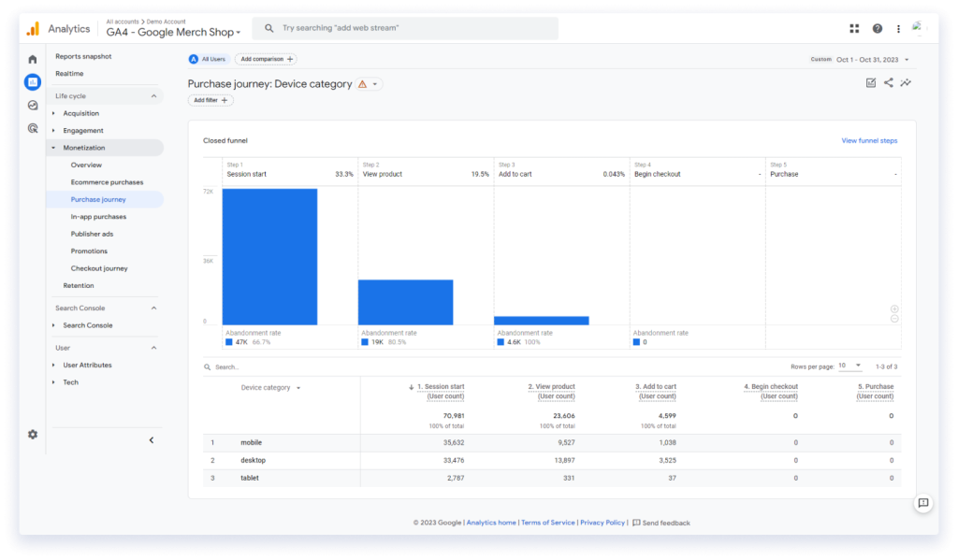Open Analytics help with the question mark icon
The width and height of the screenshot is (958, 560).
876,28
